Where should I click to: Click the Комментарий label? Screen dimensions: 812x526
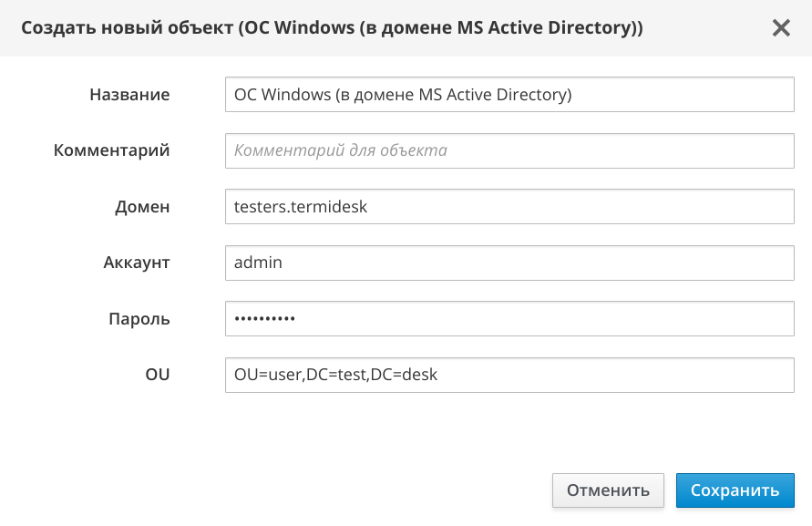tap(112, 150)
